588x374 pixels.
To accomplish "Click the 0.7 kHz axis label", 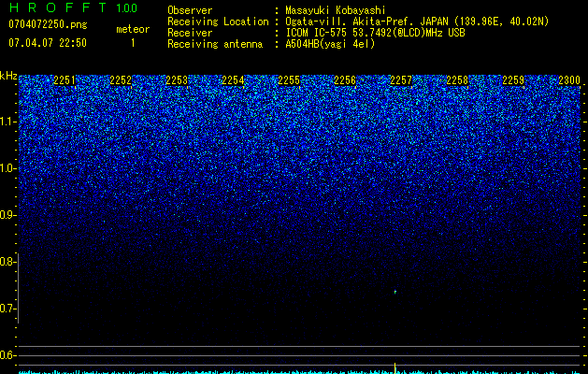I will (7, 309).
